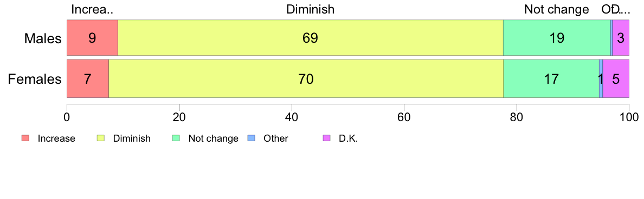
Task: Click the Females Increase segment labeled 7
Action: coord(88,78)
